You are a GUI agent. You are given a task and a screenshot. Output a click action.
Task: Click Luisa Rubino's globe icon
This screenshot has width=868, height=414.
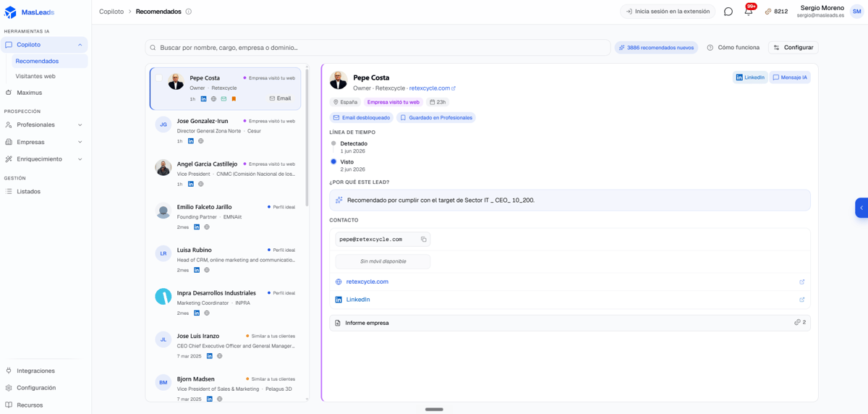(207, 270)
